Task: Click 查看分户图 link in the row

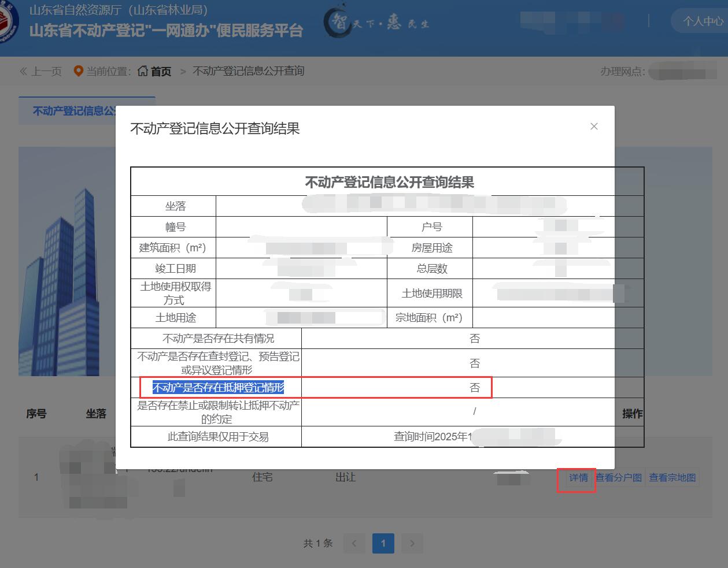Action: coord(619,478)
